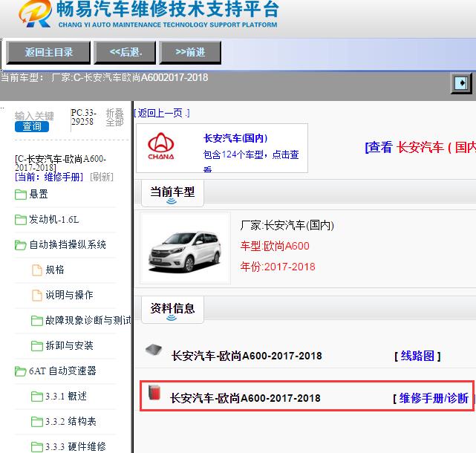Select the 自动换挡操纵系统 tree item

(x=68, y=244)
